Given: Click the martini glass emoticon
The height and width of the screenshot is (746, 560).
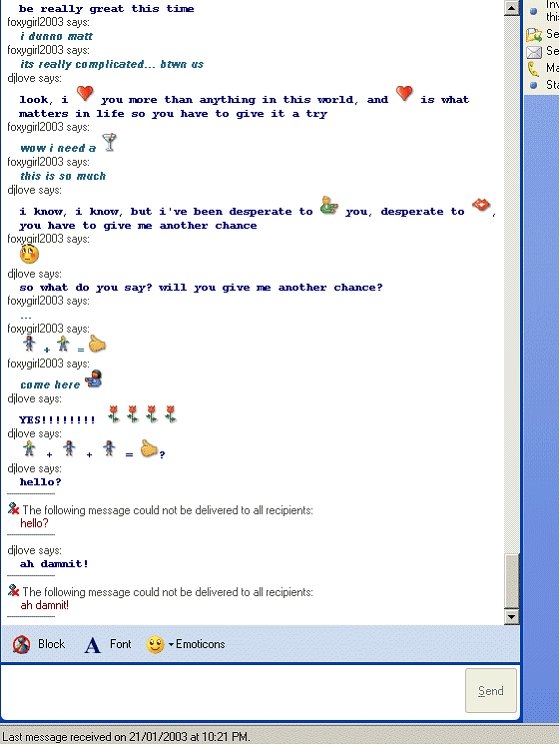Looking at the screenshot, I should point(110,142).
